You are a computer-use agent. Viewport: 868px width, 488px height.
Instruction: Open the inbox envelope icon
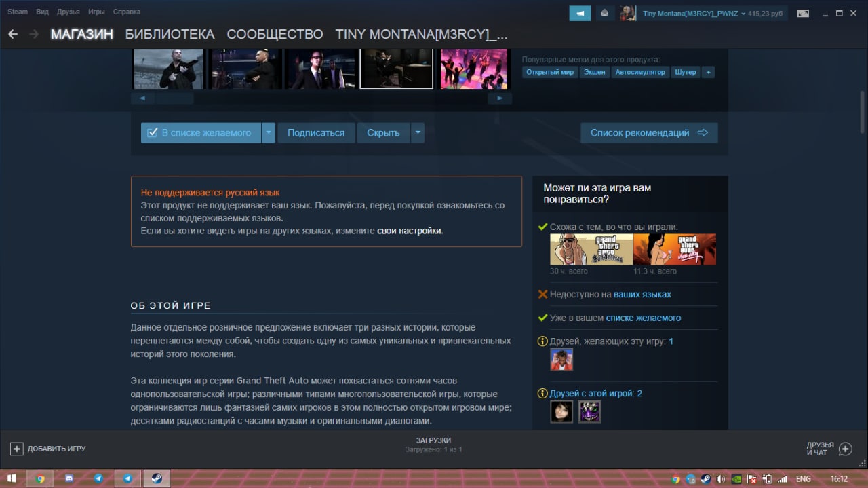coord(605,13)
